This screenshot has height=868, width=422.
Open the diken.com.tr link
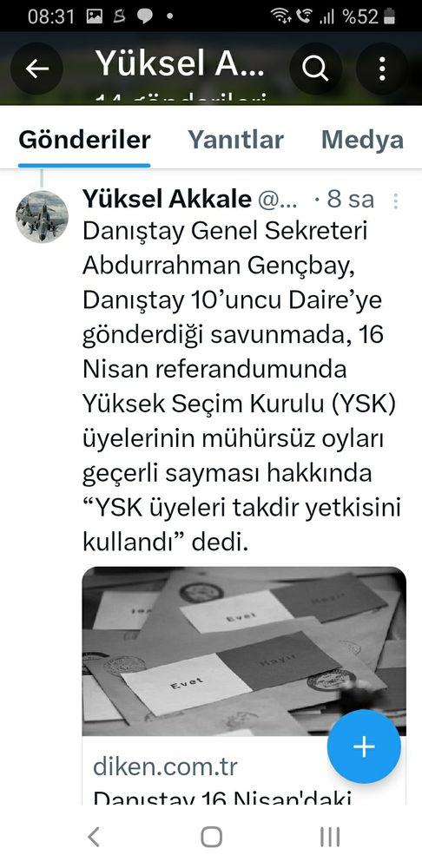pyautogui.click(x=165, y=767)
